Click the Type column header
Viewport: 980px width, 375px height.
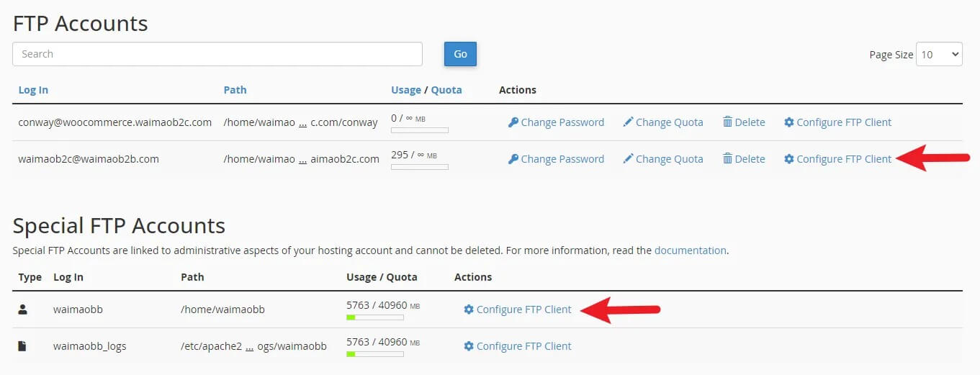pyautogui.click(x=30, y=277)
